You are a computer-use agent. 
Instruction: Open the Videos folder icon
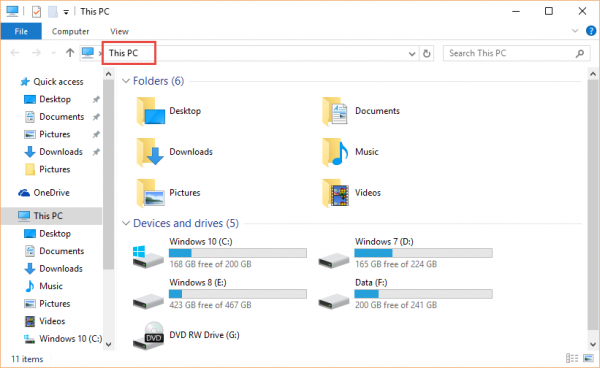click(335, 193)
